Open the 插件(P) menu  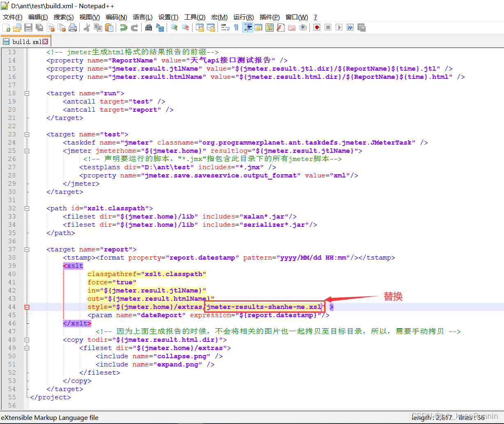(270, 17)
